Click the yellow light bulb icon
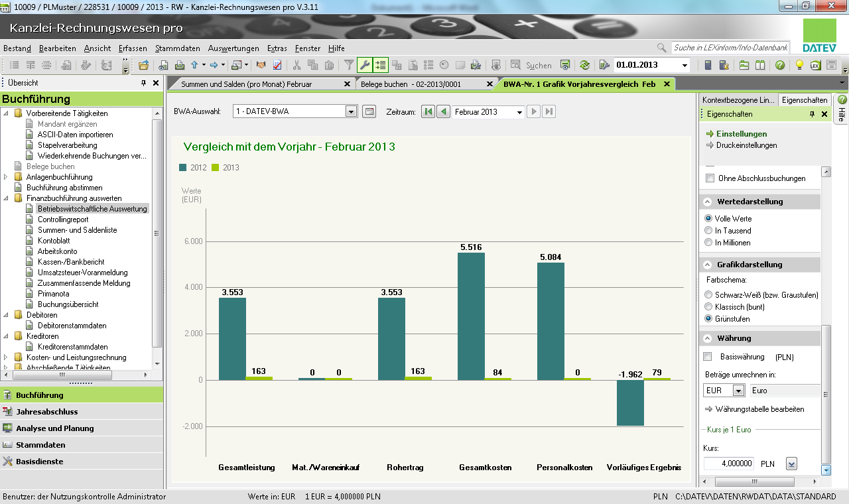 pos(799,65)
